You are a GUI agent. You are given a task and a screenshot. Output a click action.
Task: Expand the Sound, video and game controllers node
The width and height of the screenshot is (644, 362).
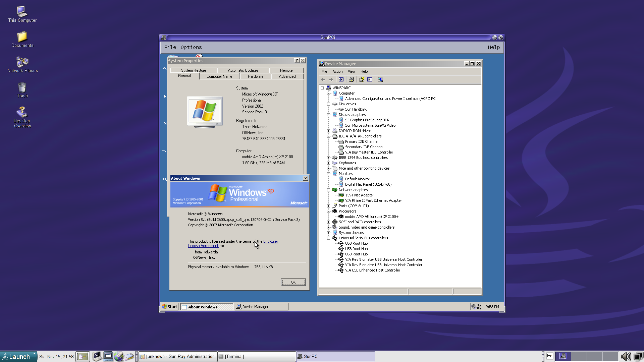pyautogui.click(x=329, y=227)
